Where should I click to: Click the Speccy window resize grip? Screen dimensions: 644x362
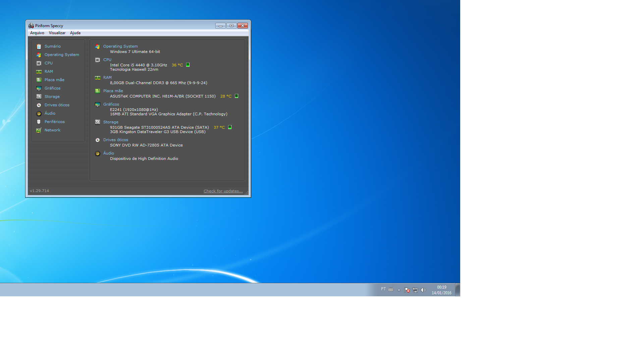(246, 193)
